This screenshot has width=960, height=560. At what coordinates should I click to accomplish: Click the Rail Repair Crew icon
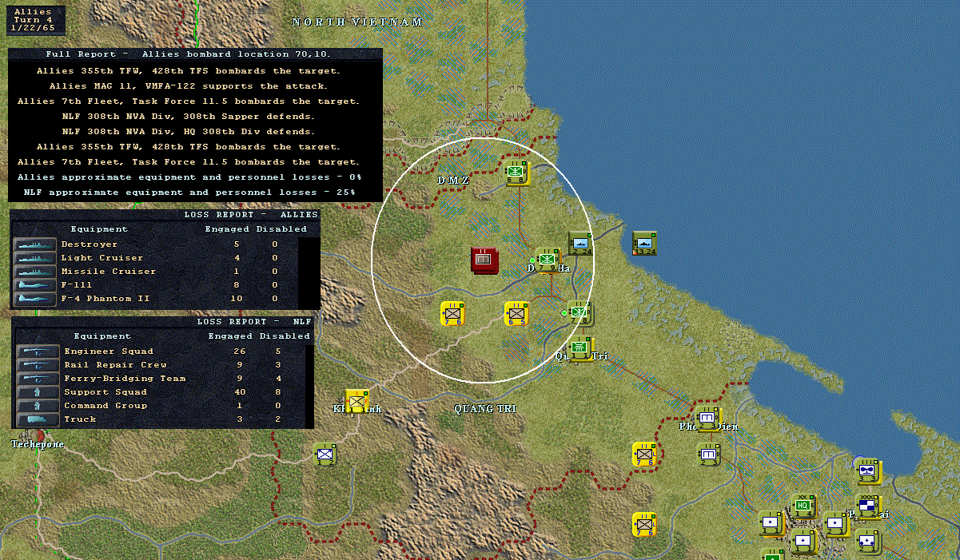point(38,365)
